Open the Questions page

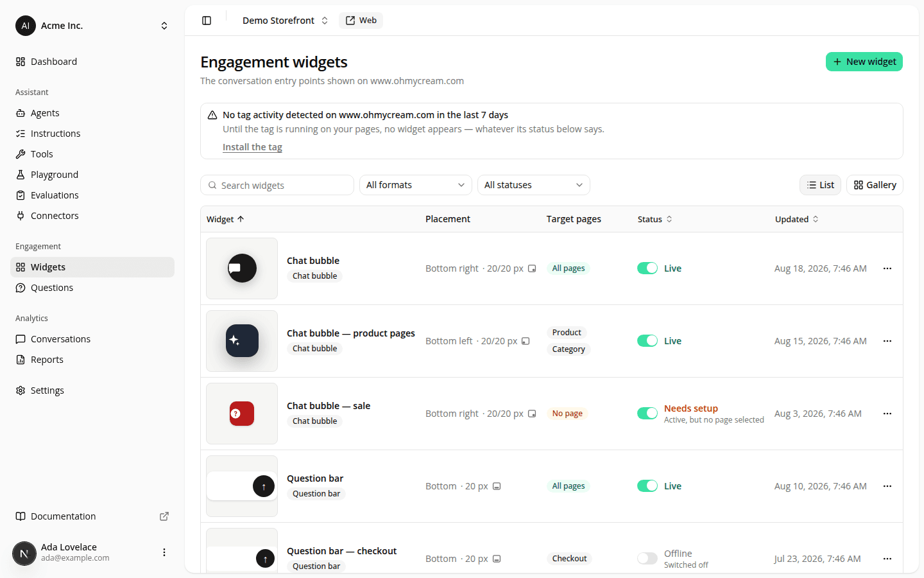tap(92, 288)
